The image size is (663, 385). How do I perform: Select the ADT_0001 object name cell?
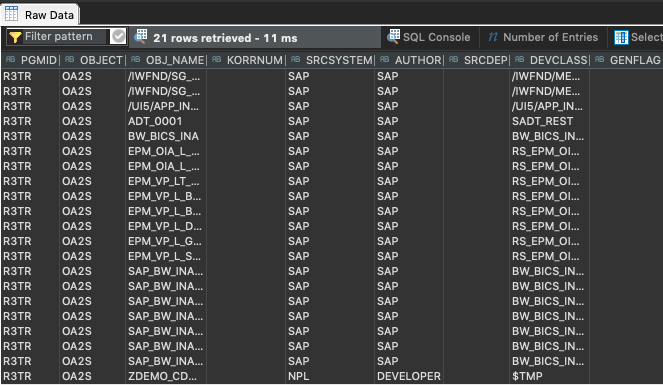pyautogui.click(x=155, y=121)
